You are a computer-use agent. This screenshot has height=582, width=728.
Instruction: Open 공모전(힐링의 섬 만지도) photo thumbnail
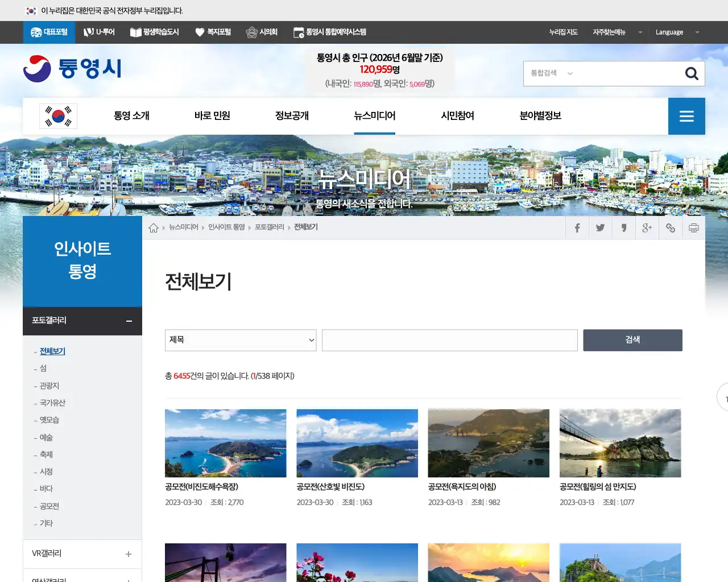[620, 443]
